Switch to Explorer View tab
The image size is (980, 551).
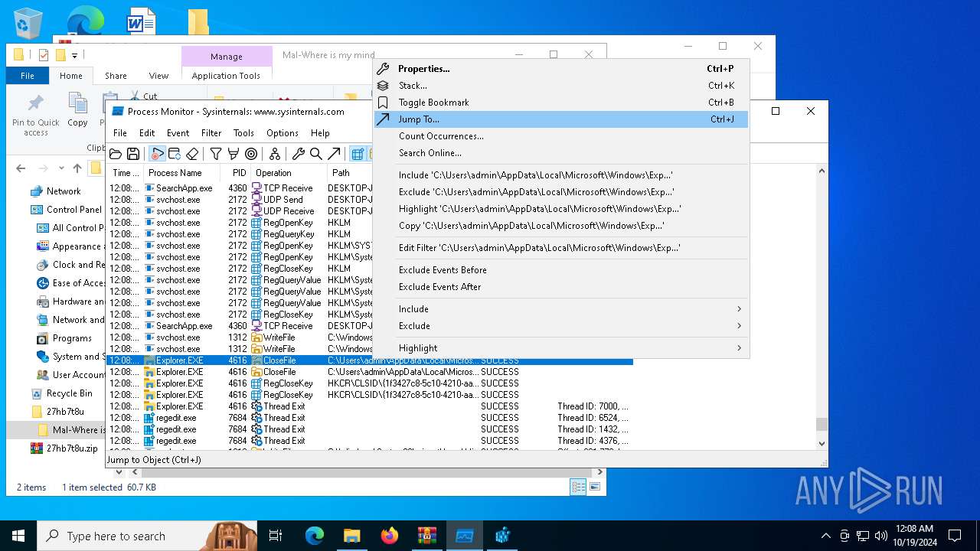coord(158,76)
